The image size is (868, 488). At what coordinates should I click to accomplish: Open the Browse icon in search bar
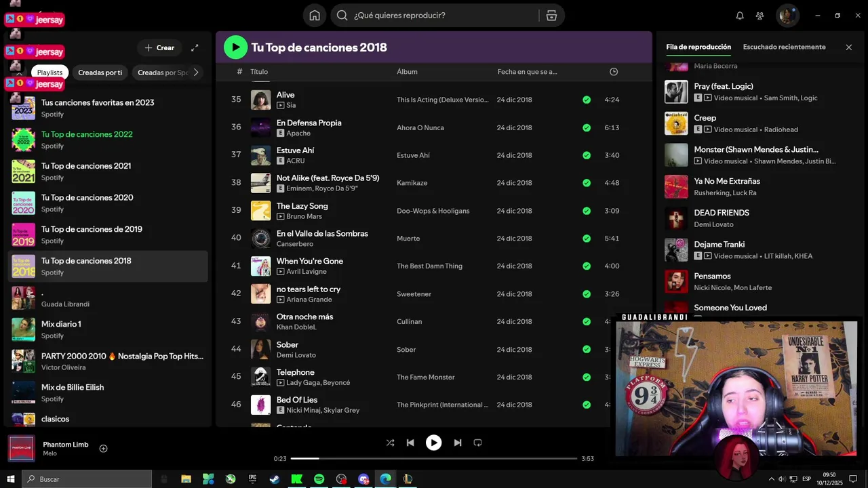551,16
